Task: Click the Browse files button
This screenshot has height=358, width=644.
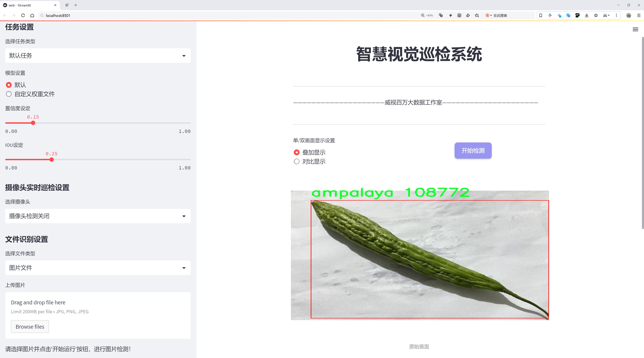Action: point(30,327)
